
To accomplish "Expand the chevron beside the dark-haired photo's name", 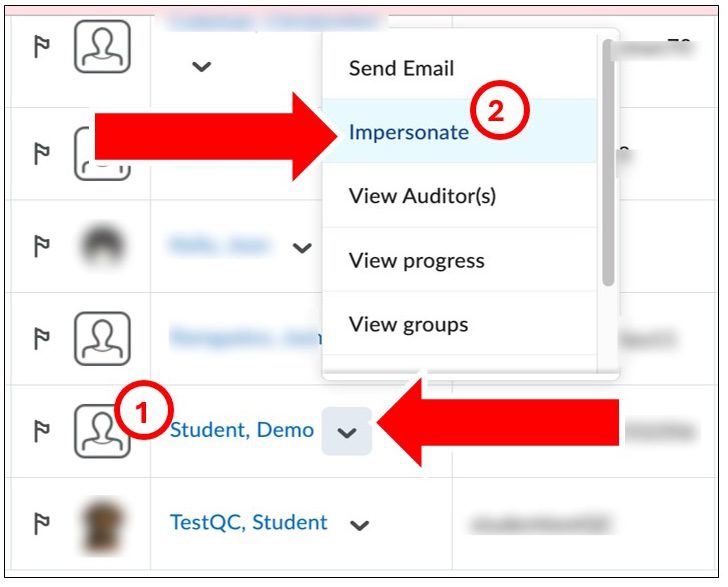I will [x=302, y=248].
